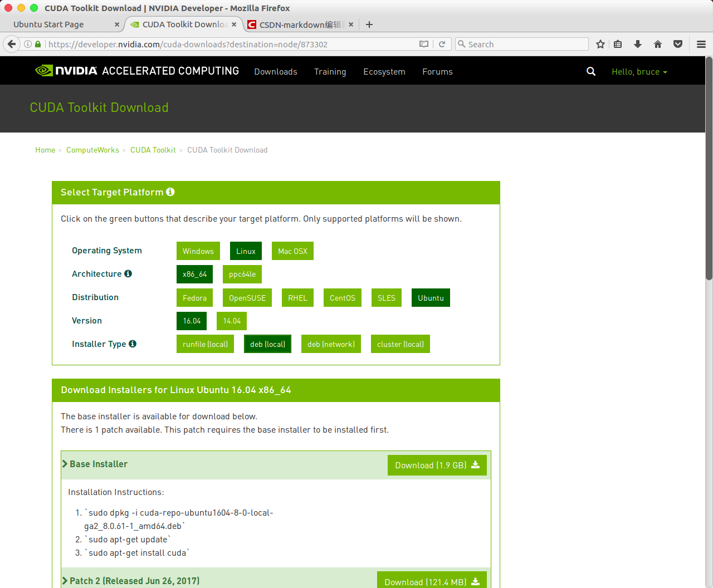Click the page vertical scrollbar
713x588 pixels.
tap(709, 167)
